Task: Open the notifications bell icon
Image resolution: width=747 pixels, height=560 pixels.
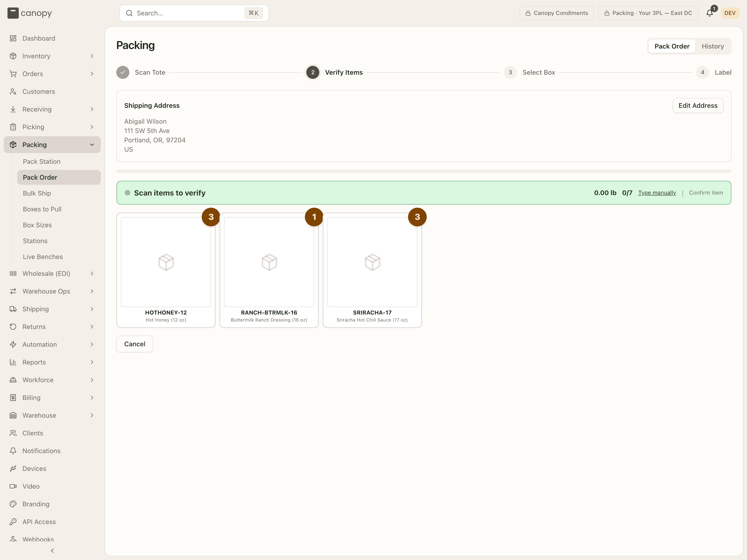Action: [x=709, y=13]
